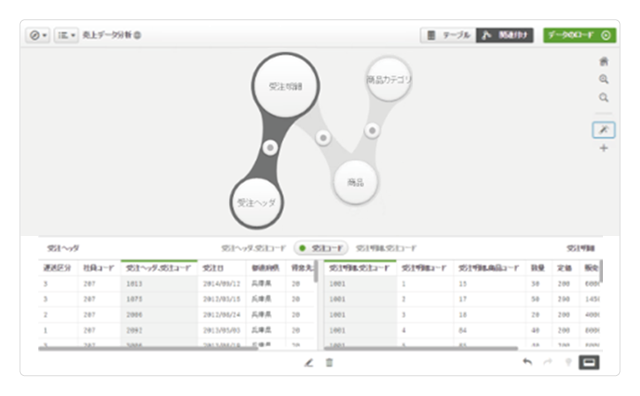The height and width of the screenshot is (396, 640).
Task: Click the 受注明細.商品コード column header
Action: [489, 268]
